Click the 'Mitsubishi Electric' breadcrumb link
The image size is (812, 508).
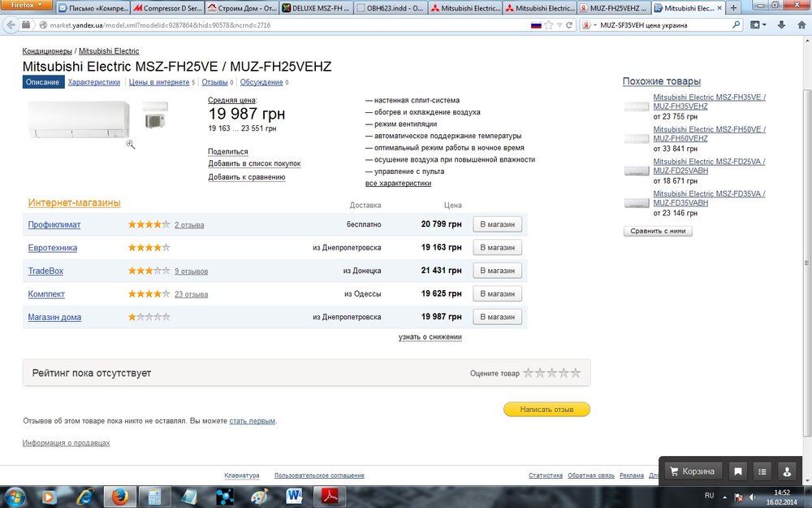click(x=109, y=50)
